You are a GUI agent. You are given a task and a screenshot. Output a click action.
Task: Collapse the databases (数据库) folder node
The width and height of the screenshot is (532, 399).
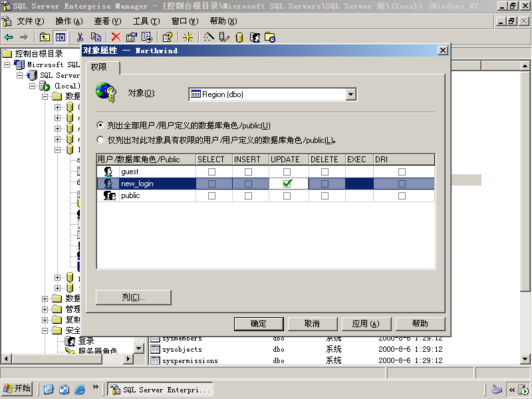pyautogui.click(x=45, y=96)
